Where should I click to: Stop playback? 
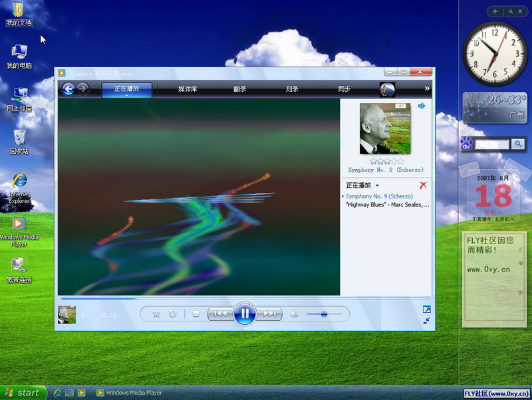click(196, 314)
